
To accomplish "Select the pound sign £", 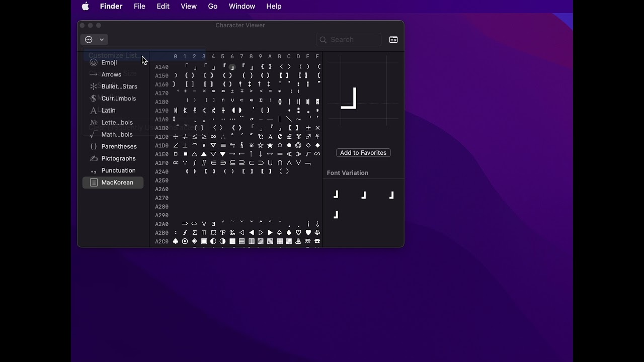I will coord(289,137).
